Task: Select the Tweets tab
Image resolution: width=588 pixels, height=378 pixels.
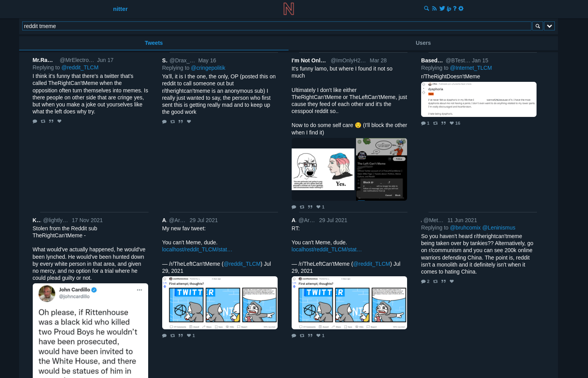Action: 154,43
